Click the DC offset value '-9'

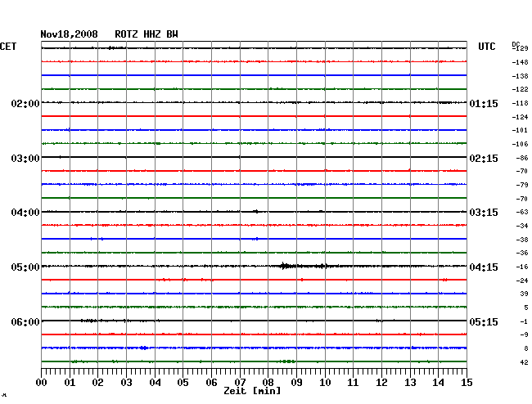[524, 334]
